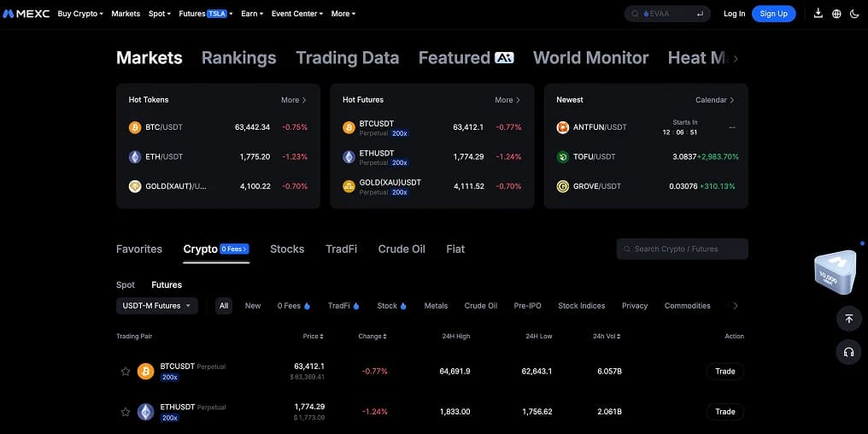The width and height of the screenshot is (868, 434).
Task: Click the BTC/USDT coin icon in Hot Tokens
Action: [x=135, y=127]
